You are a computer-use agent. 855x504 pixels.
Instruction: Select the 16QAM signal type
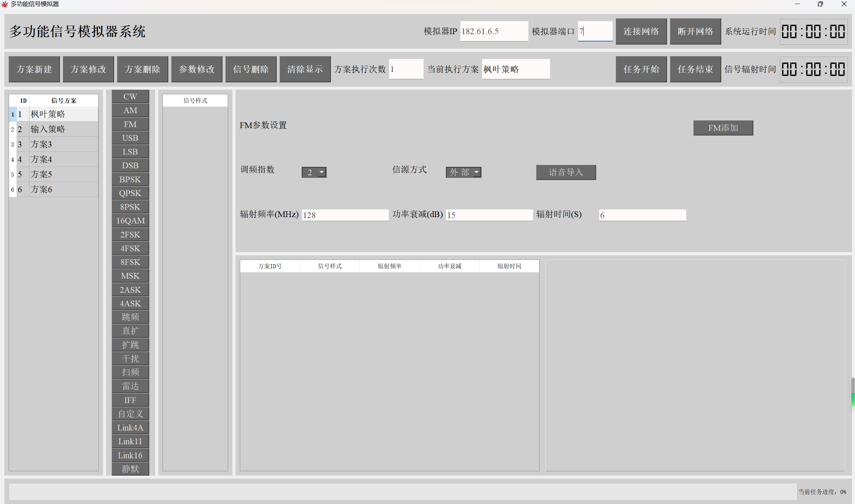(x=130, y=221)
